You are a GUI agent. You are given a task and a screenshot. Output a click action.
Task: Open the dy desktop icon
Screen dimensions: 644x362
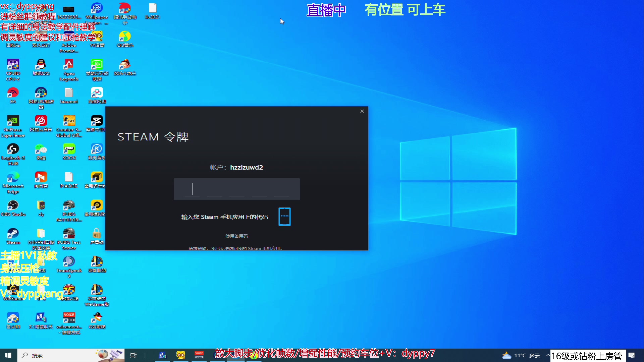coord(41,208)
